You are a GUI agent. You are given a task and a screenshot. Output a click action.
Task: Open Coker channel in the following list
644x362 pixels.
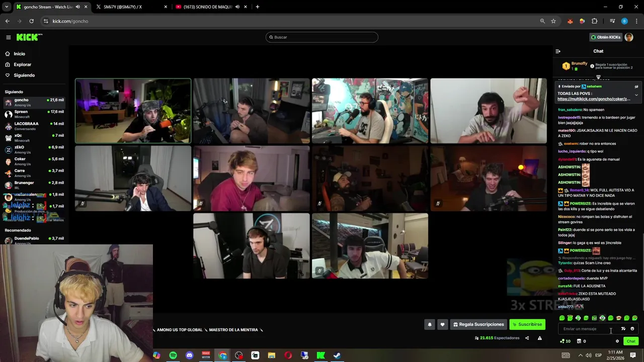(x=34, y=161)
